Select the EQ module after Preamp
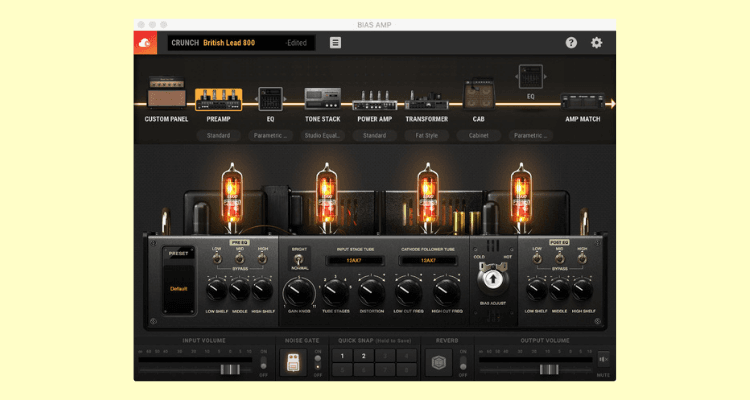Screen dimensions: 750x400 point(270,99)
